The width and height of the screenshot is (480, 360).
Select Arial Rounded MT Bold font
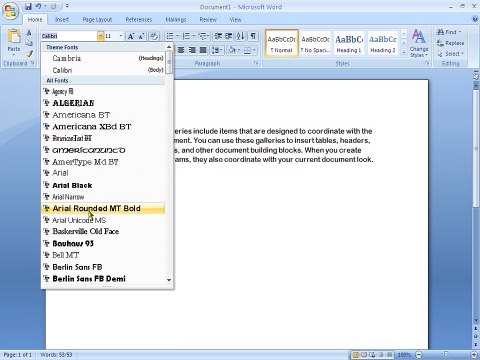pos(103,209)
